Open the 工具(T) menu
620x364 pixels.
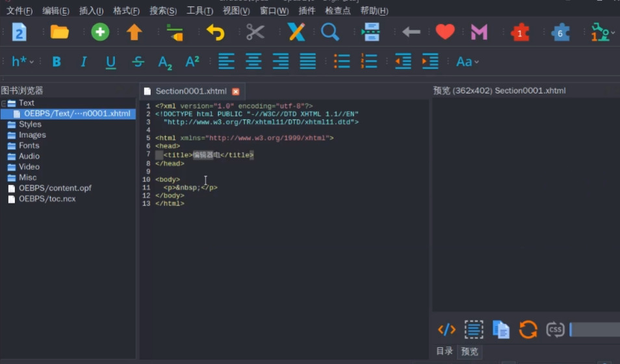(200, 11)
